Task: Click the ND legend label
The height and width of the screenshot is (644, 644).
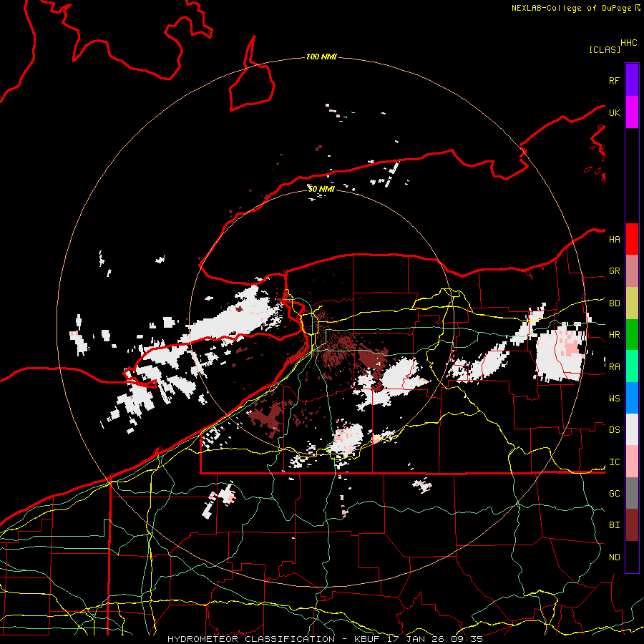Action: click(614, 557)
